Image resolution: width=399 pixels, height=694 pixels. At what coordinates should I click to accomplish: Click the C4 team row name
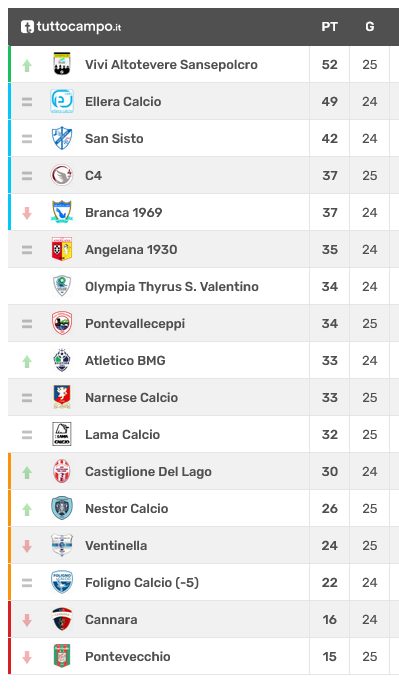[93, 176]
